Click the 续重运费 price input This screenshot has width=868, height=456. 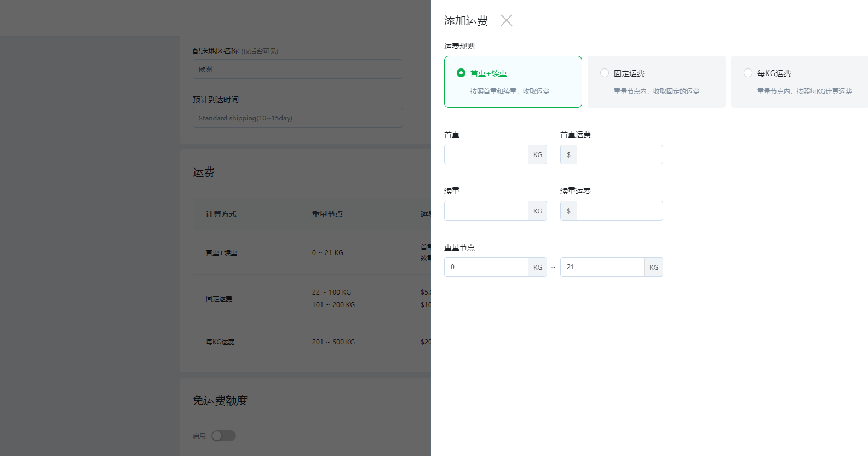click(619, 211)
